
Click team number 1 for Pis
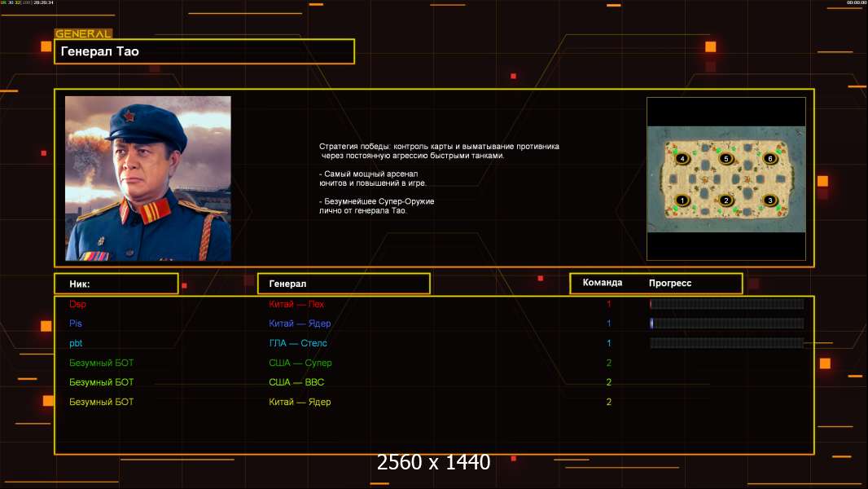609,324
